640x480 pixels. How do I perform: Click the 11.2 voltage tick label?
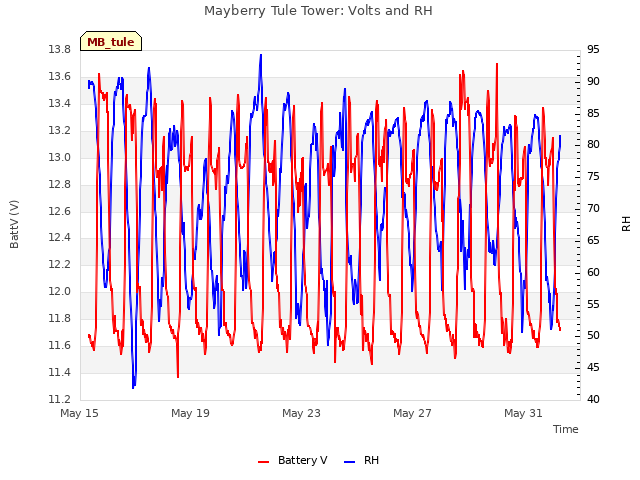point(59,399)
